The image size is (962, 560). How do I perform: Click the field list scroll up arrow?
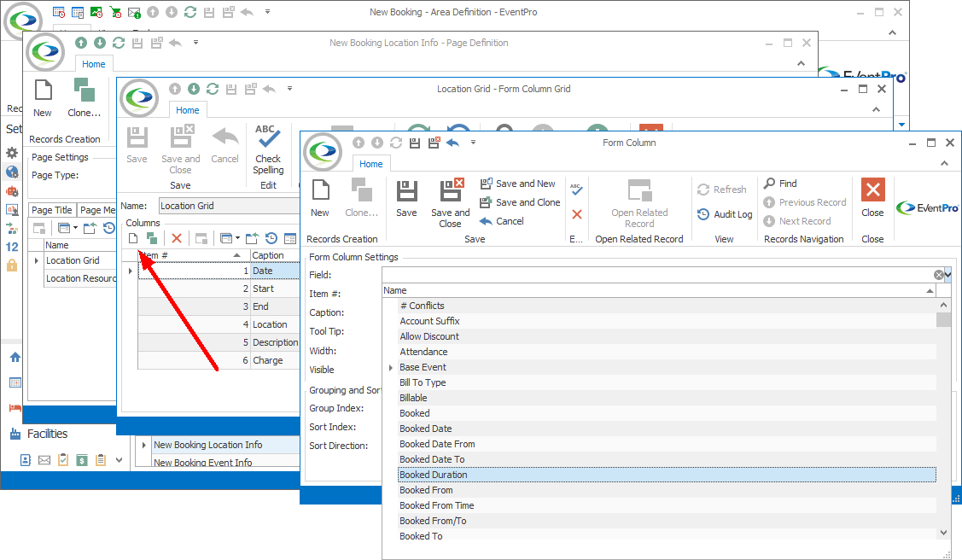[x=943, y=305]
